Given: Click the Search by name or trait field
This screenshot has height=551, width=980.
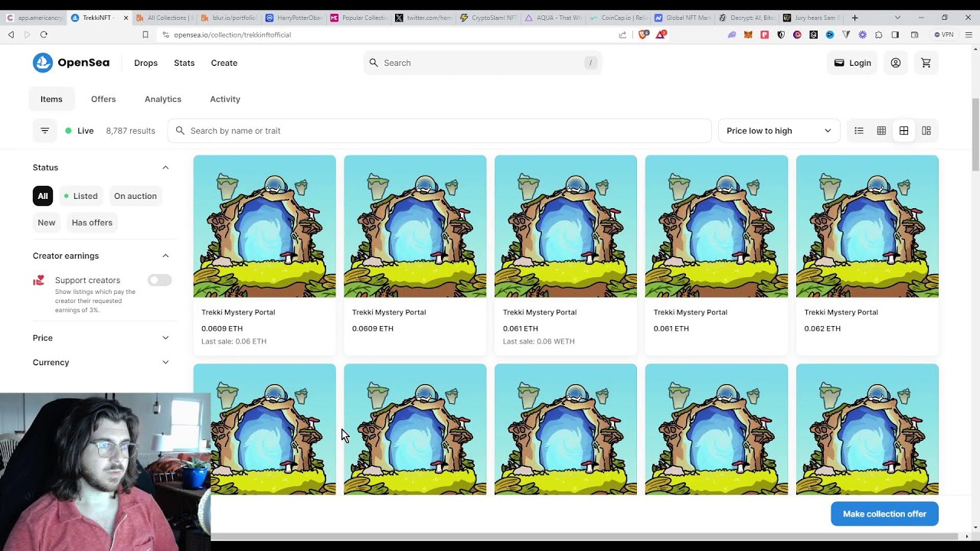Looking at the screenshot, I should click(439, 131).
